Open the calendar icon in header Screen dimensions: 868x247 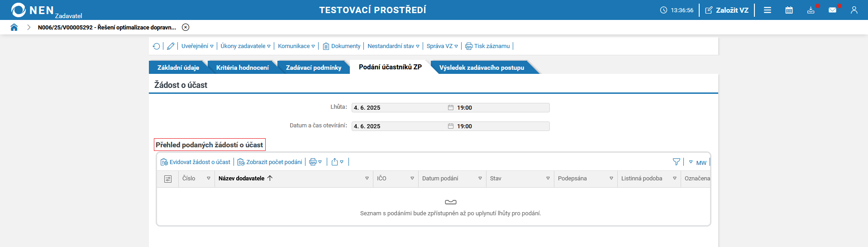click(789, 10)
